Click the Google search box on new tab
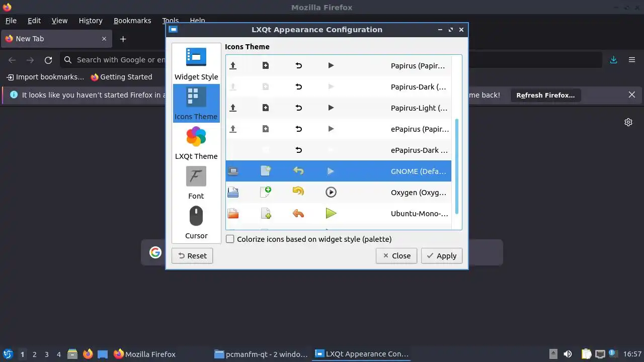Viewport: 644px width, 362px height. pyautogui.click(x=322, y=252)
